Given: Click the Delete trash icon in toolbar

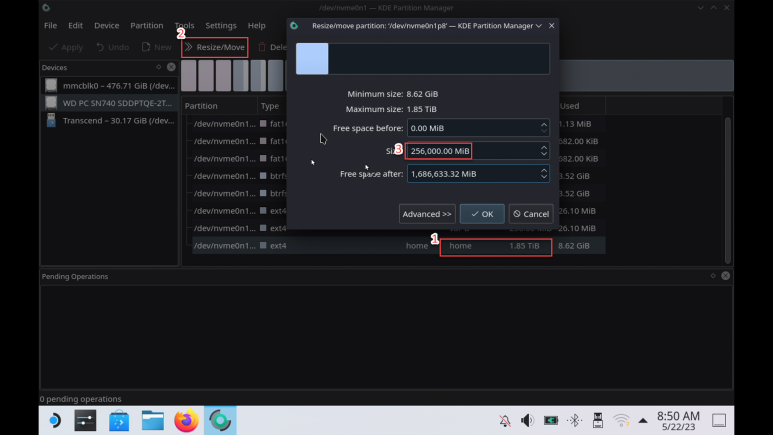Looking at the screenshot, I should [x=262, y=47].
